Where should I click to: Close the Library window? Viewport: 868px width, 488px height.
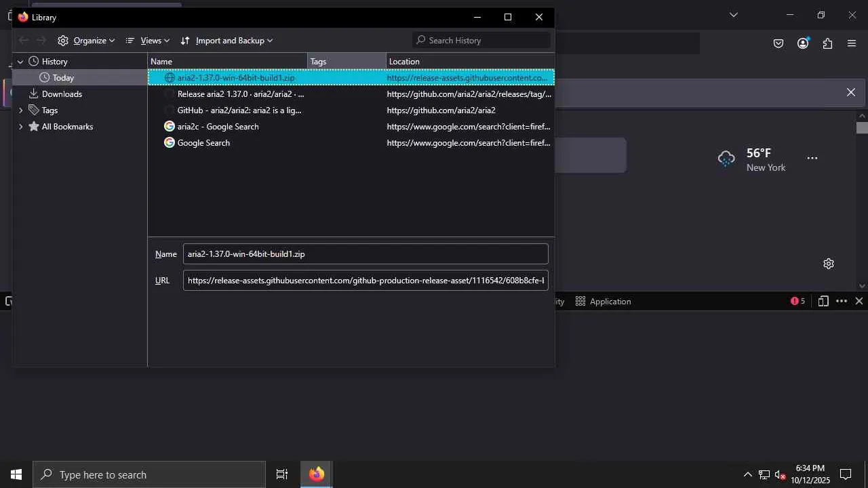pos(539,17)
